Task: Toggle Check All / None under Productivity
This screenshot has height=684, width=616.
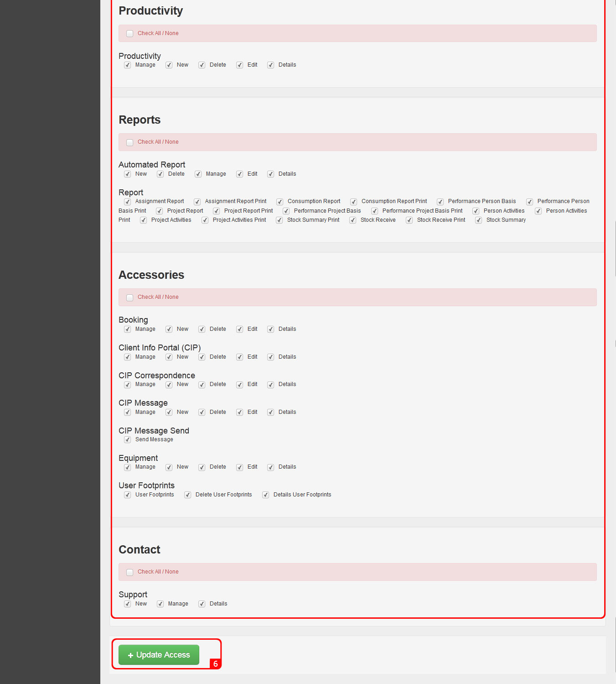Action: pyautogui.click(x=130, y=34)
